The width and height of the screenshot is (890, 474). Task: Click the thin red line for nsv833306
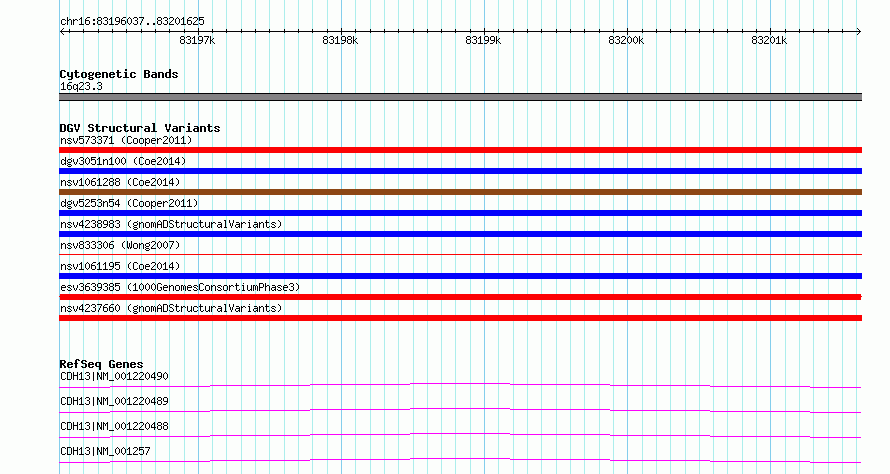tap(460, 254)
